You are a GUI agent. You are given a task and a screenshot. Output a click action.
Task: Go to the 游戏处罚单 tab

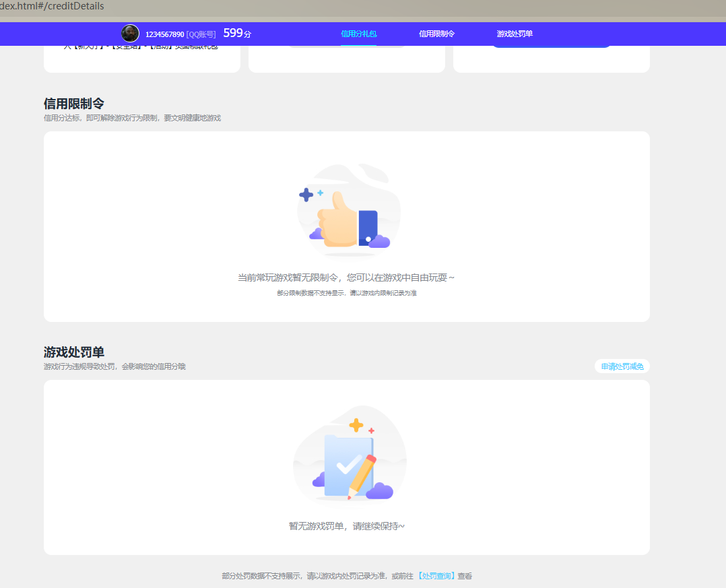(x=515, y=34)
